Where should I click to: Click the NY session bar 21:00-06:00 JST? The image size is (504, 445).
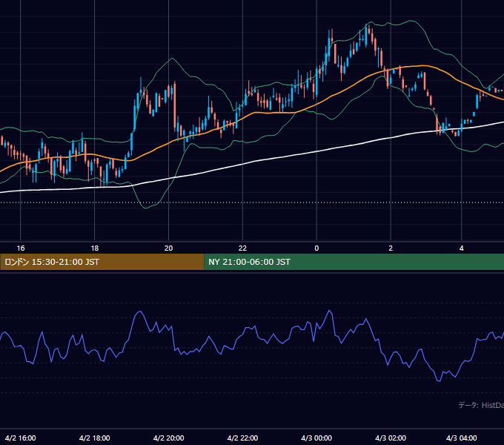coord(354,262)
